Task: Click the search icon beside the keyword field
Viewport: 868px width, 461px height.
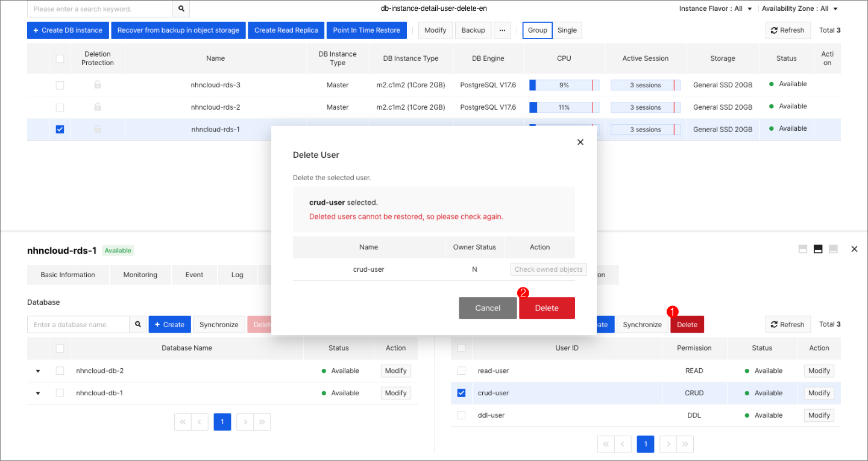Action: click(x=181, y=9)
